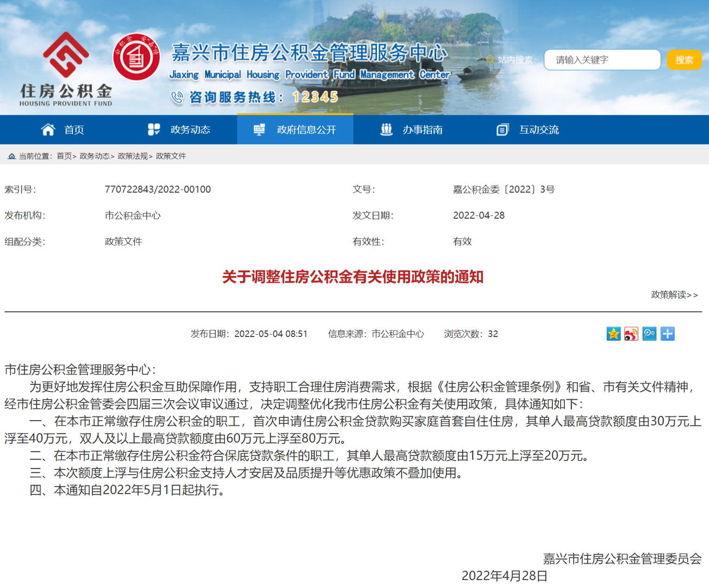This screenshot has height=588, width=709.
Task: Open the 政策解读>> link
Action: [675, 295]
